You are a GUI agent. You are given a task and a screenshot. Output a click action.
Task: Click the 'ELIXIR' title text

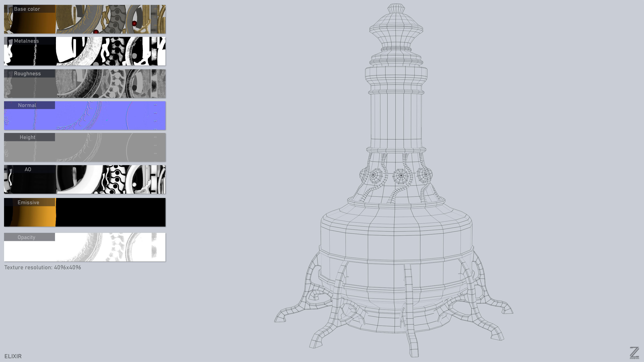click(13, 356)
